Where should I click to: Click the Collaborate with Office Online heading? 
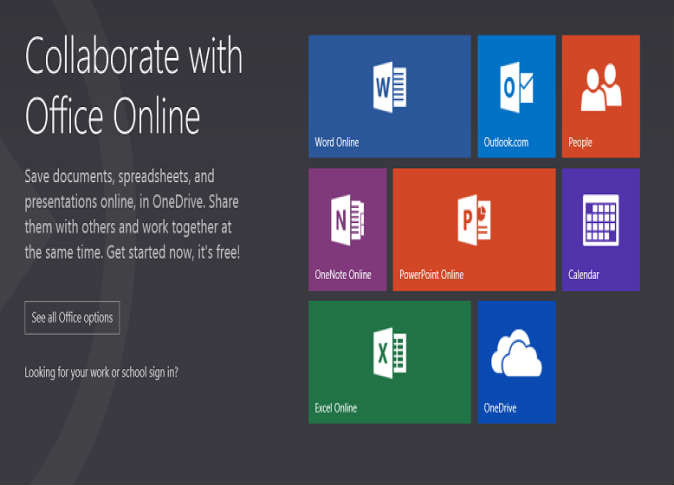[x=134, y=86]
